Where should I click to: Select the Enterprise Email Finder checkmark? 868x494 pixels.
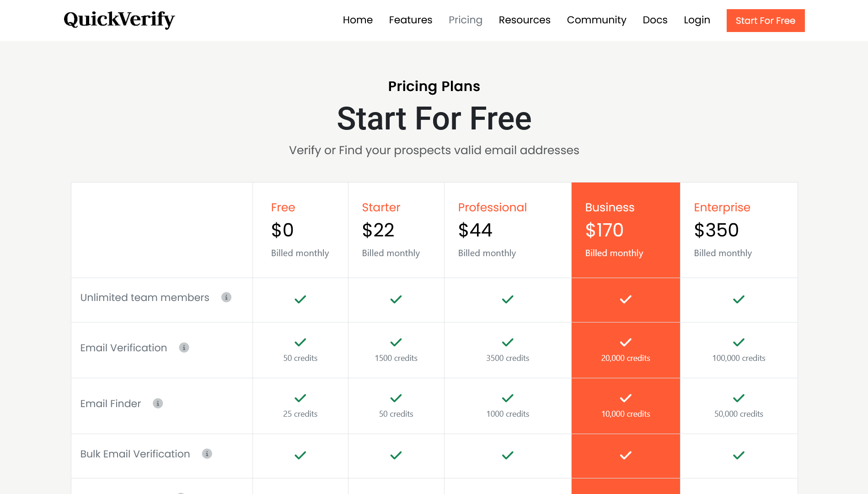738,398
